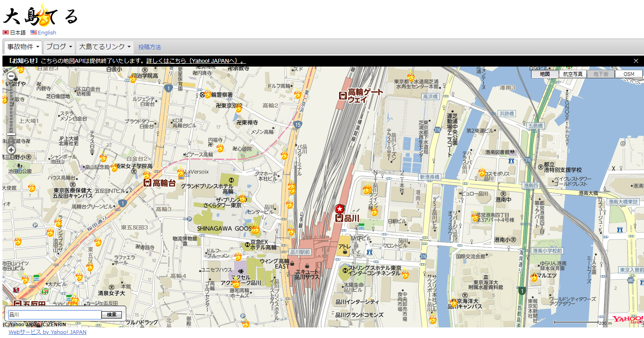Click the search field containing 品川

(55, 314)
